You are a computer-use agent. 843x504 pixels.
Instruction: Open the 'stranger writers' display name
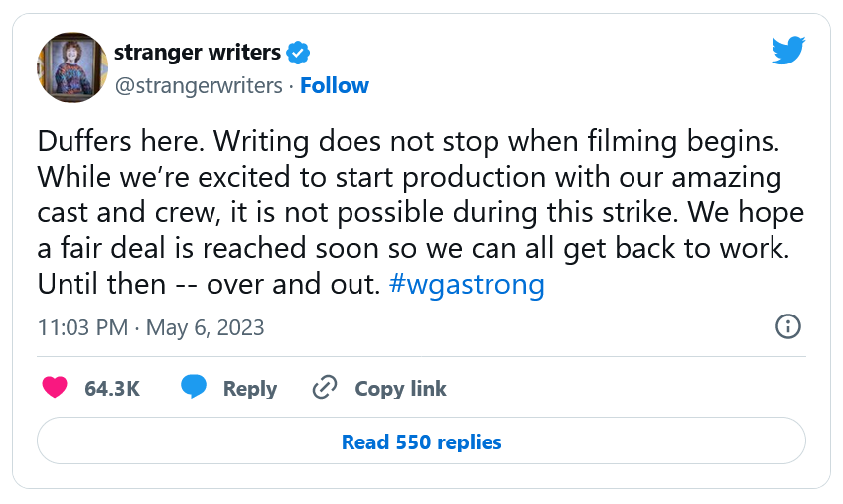(x=198, y=54)
